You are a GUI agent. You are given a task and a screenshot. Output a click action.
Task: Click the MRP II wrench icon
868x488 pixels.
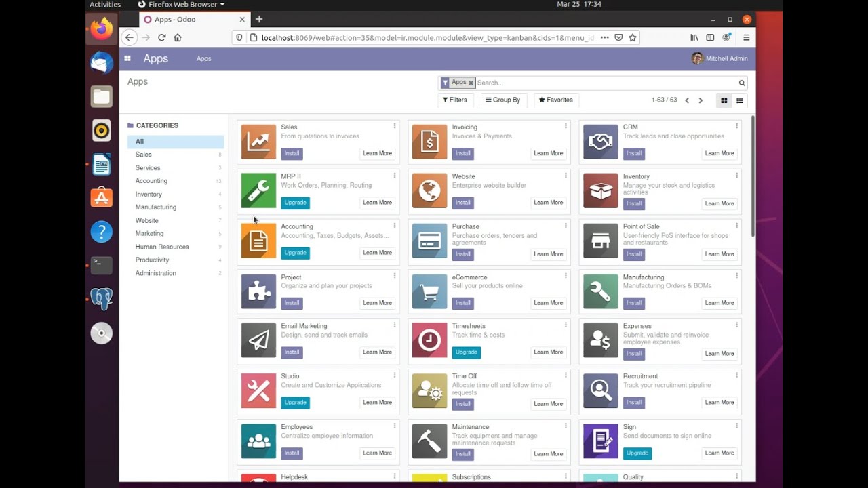(x=258, y=190)
